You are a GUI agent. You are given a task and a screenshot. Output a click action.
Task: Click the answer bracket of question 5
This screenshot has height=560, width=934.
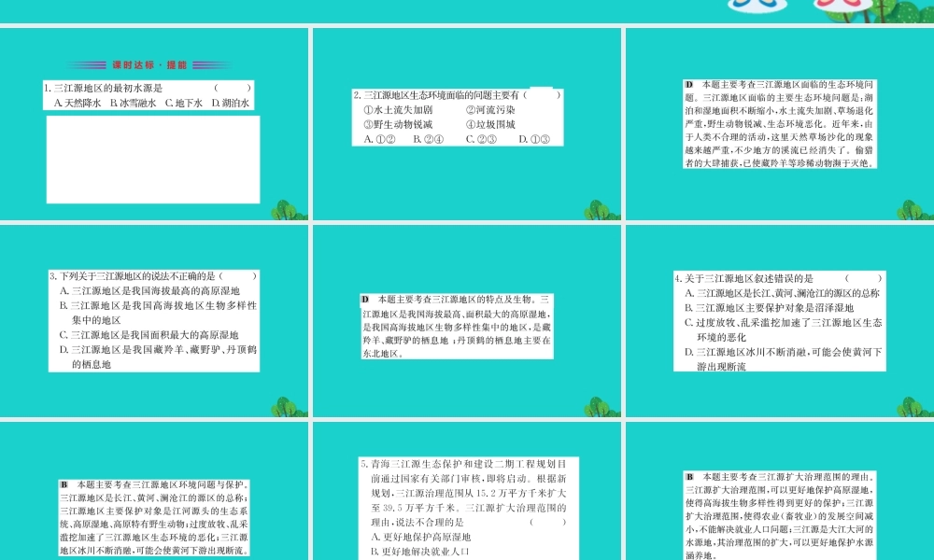[x=547, y=522]
